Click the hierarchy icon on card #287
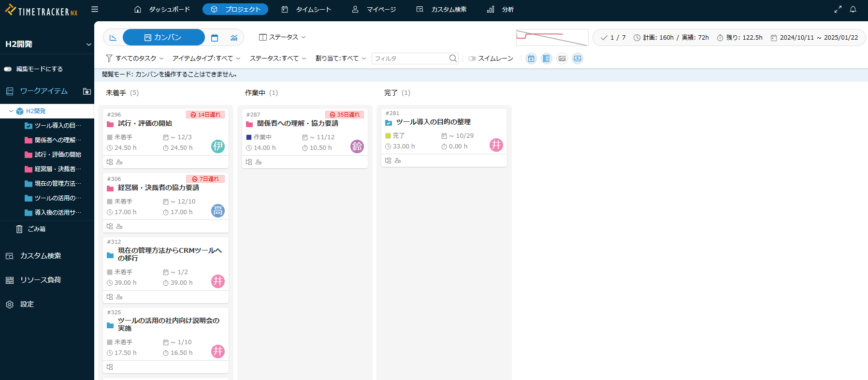The width and height of the screenshot is (868, 380). pos(249,162)
